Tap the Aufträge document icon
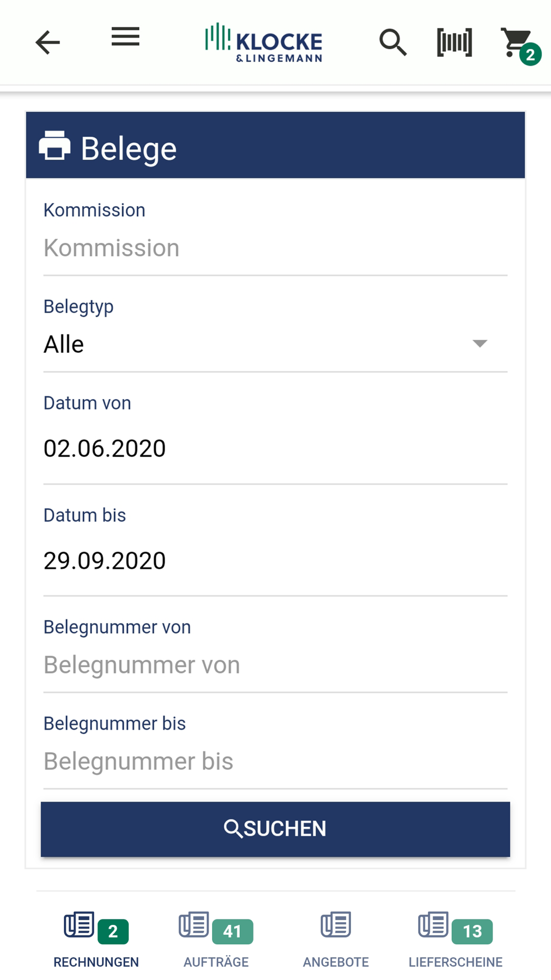Viewport: 551px width, 980px height. click(194, 925)
